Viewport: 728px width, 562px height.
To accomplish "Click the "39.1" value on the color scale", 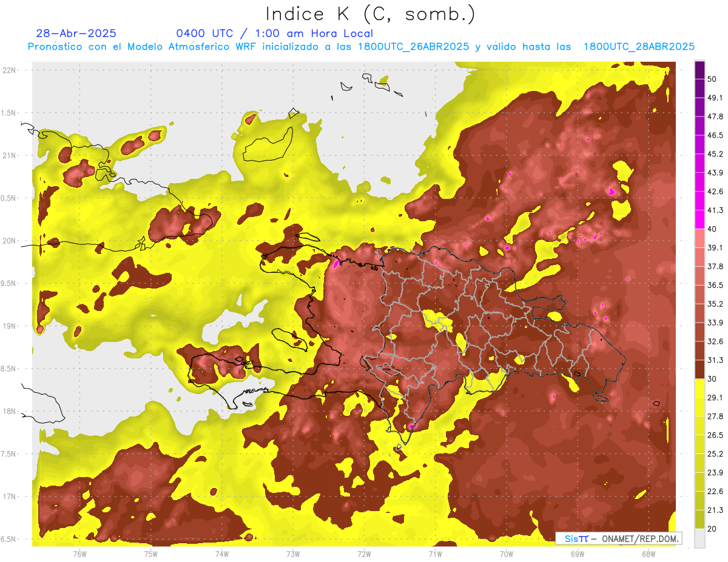I will coord(715,247).
